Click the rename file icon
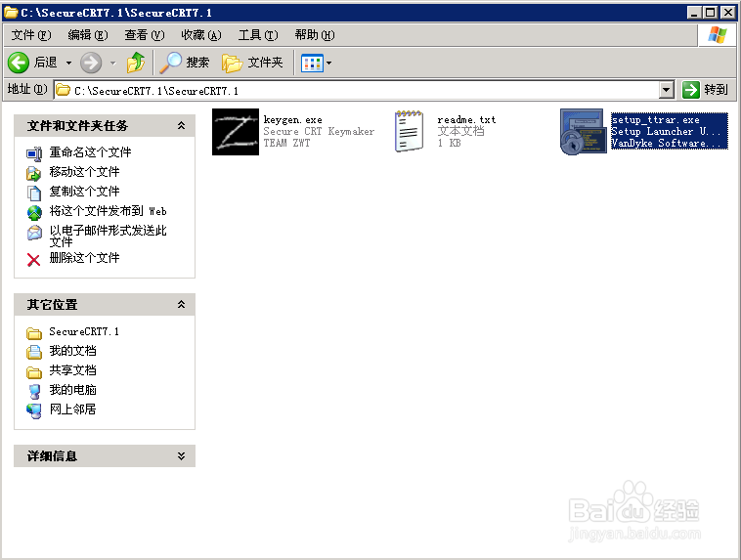 [34, 153]
